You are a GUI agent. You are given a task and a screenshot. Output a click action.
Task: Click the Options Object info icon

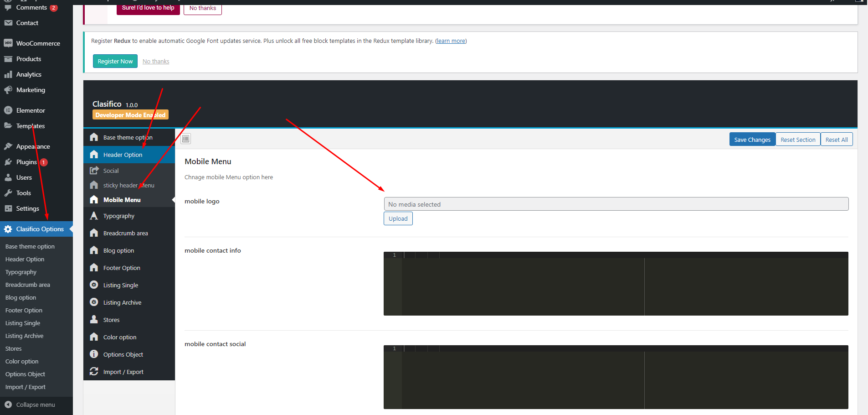click(94, 354)
